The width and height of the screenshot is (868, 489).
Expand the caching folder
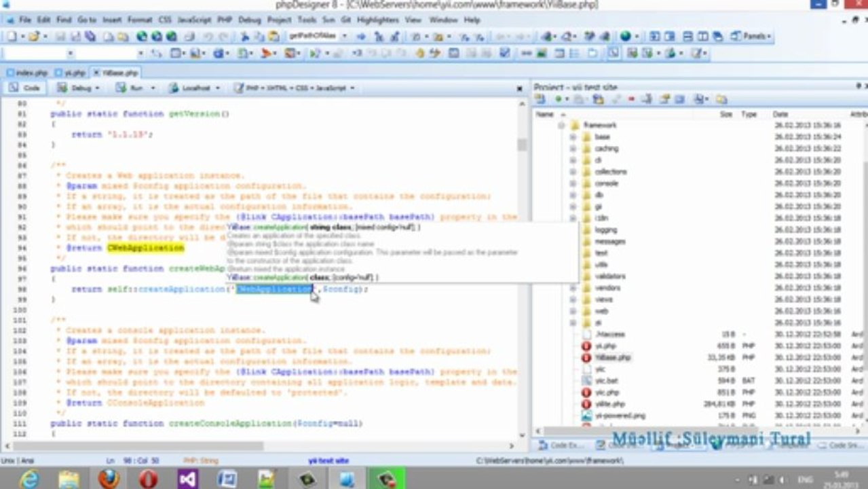pyautogui.click(x=573, y=149)
